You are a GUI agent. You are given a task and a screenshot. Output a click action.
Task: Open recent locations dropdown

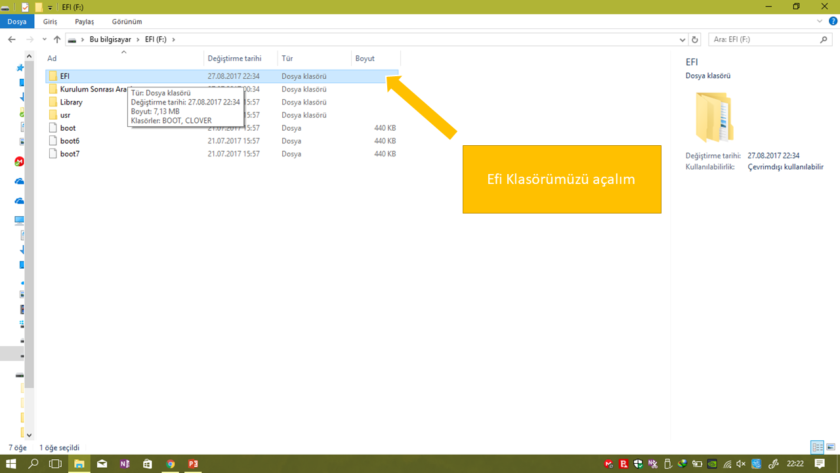[x=44, y=40]
